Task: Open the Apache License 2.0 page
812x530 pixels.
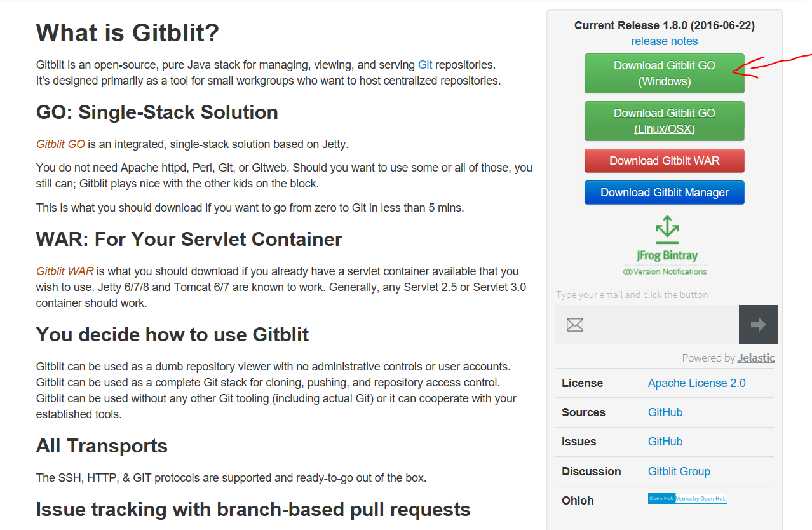Action: point(696,383)
